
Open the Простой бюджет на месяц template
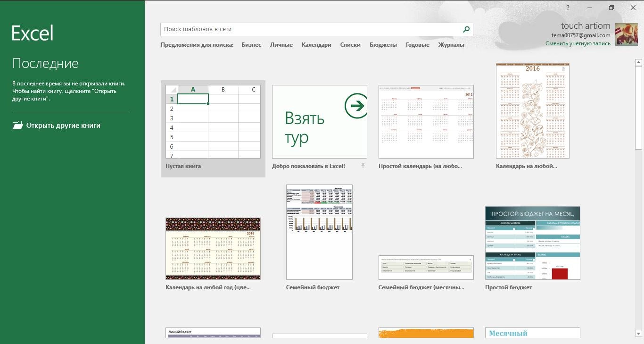pos(533,243)
